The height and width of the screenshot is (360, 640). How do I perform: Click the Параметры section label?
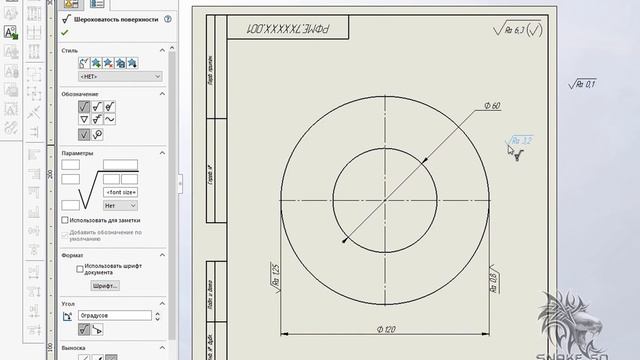coord(77,153)
